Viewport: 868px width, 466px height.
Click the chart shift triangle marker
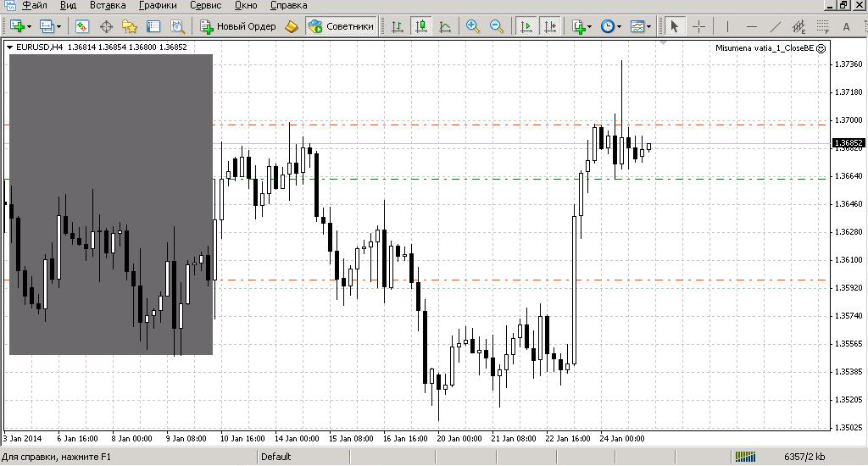pos(663,42)
